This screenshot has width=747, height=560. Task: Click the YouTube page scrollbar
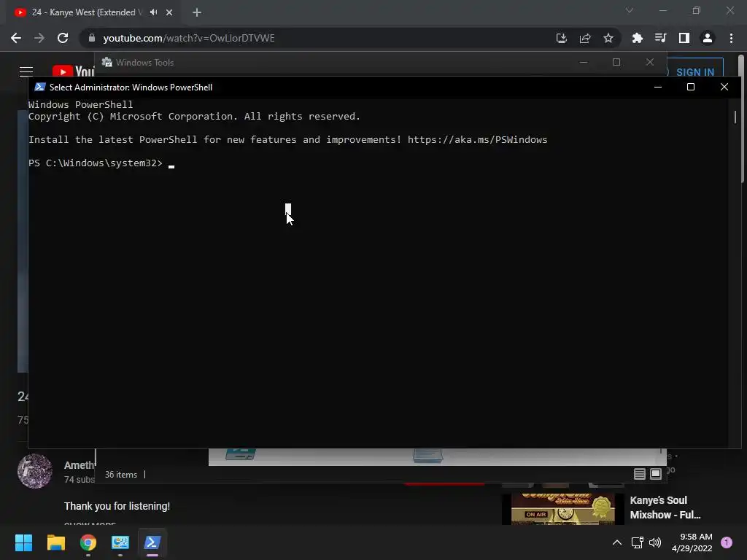click(x=741, y=119)
